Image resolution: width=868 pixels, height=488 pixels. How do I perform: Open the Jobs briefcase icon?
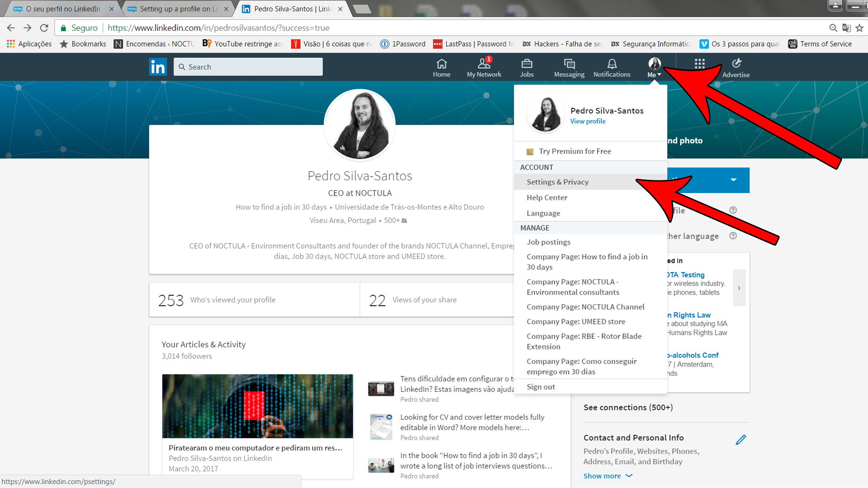click(527, 68)
